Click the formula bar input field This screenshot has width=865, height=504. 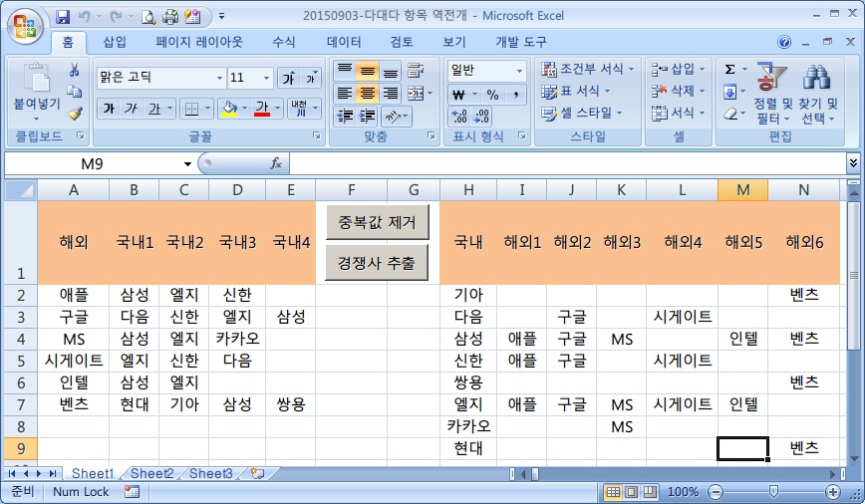point(568,163)
